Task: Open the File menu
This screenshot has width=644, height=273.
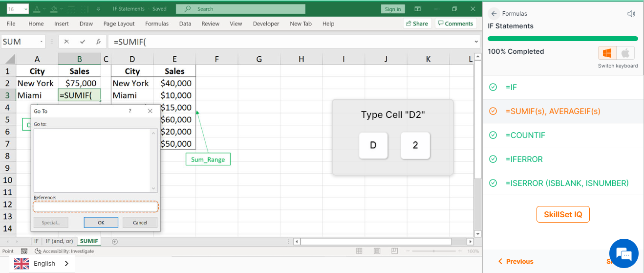Action: pos(11,23)
